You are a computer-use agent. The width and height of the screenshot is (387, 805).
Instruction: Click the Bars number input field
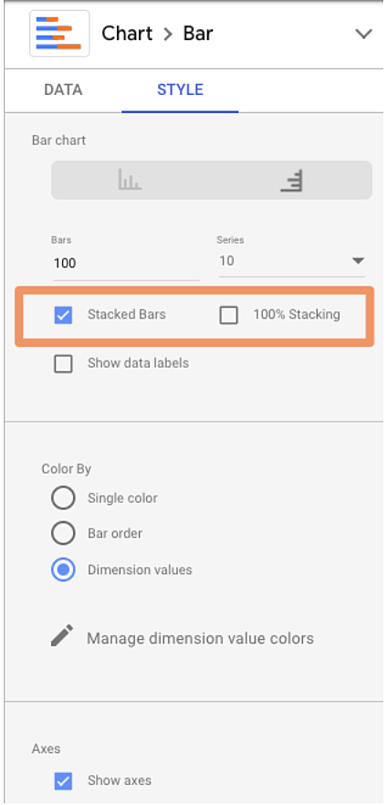[x=126, y=263]
